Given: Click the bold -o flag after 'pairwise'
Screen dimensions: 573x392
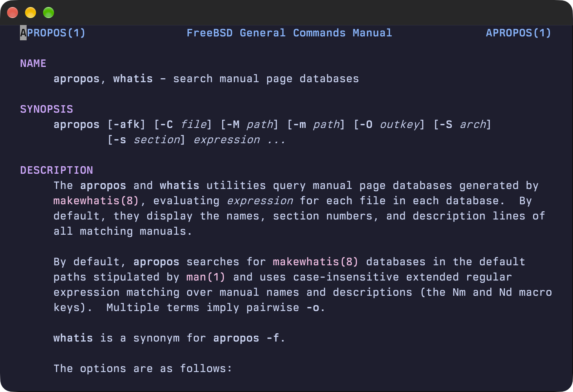Looking at the screenshot, I should [312, 307].
